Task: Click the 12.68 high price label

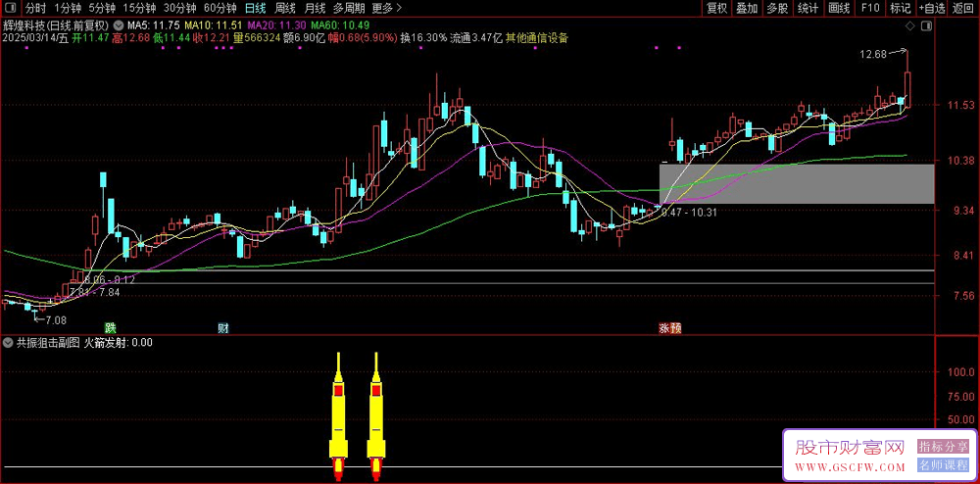Action: pos(872,54)
